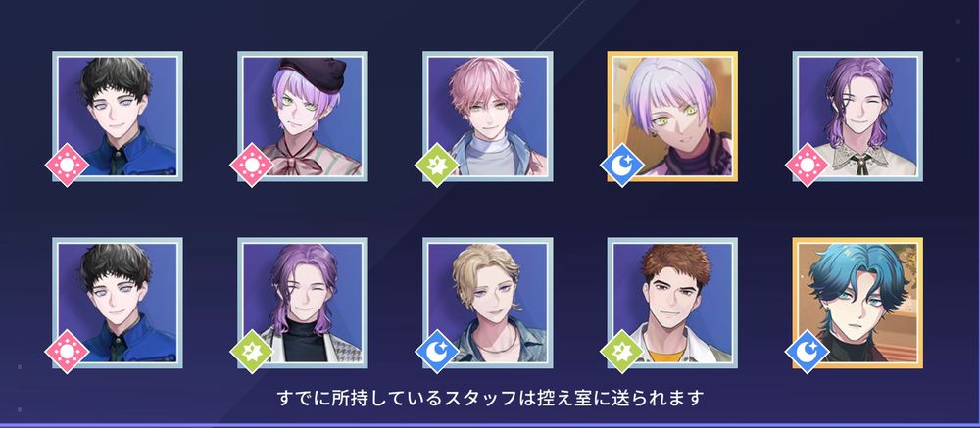Click blue moon icon on teal-haired card
Screen dimensions: 980x428
point(807,352)
